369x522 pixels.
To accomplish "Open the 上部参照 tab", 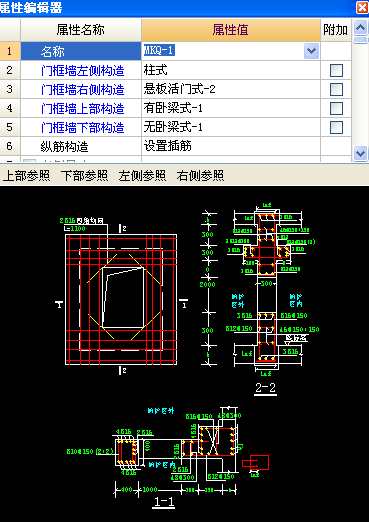I will click(26, 176).
